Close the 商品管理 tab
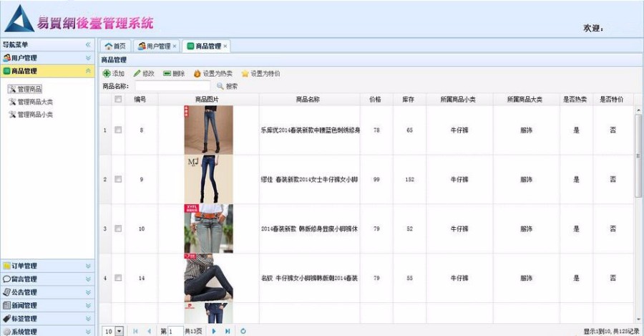Image resolution: width=644 pixels, height=336 pixels. point(225,46)
